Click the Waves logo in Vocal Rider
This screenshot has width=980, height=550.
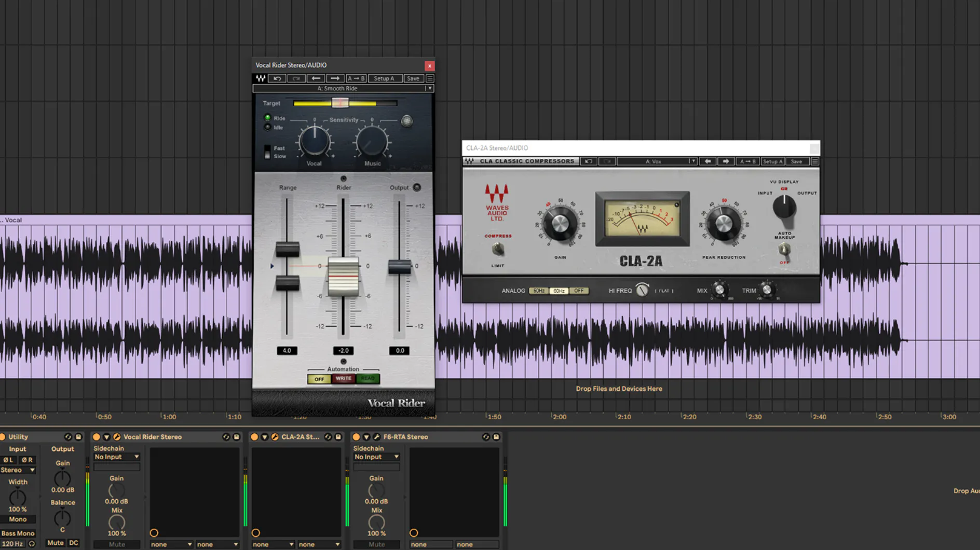click(261, 78)
